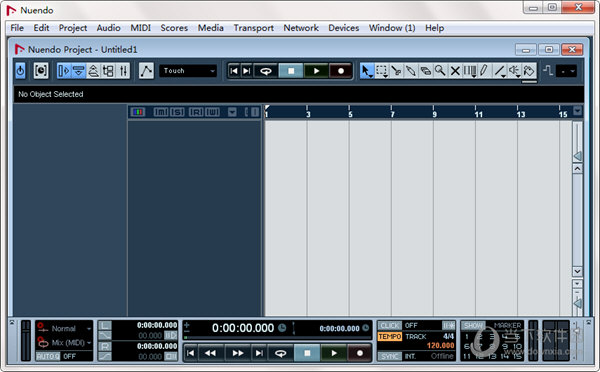Toggle Show Overview button

coord(93,71)
